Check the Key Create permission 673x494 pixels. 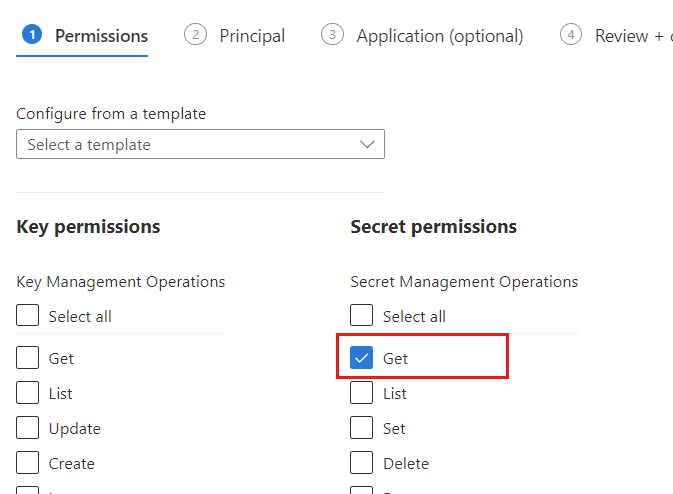pos(28,464)
